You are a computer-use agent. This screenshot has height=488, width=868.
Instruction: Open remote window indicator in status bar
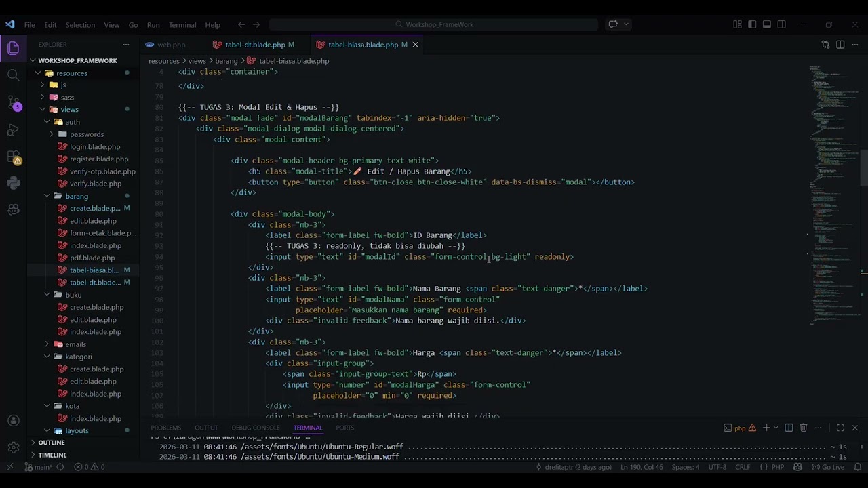[9, 467]
